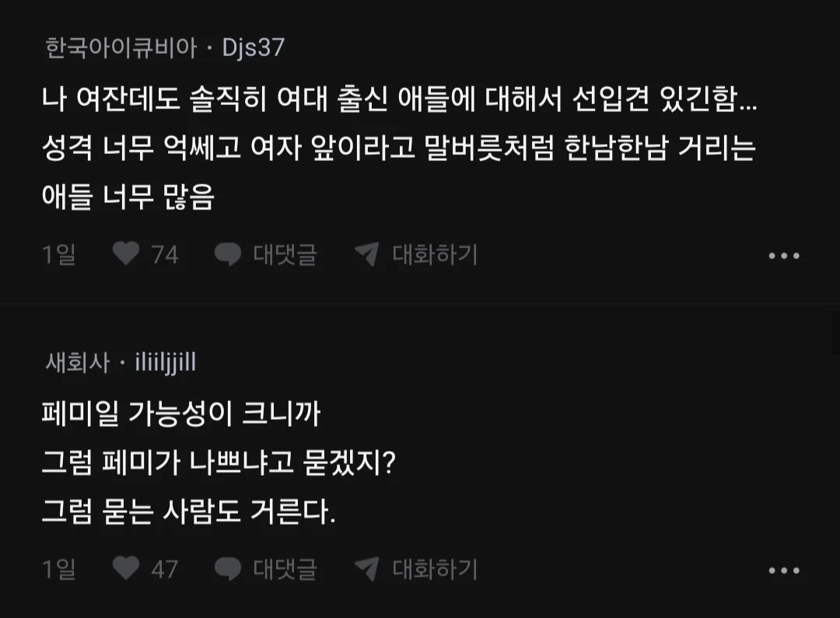
Task: Click the 1일 timestamp on Djs37's comment
Action: [x=58, y=254]
